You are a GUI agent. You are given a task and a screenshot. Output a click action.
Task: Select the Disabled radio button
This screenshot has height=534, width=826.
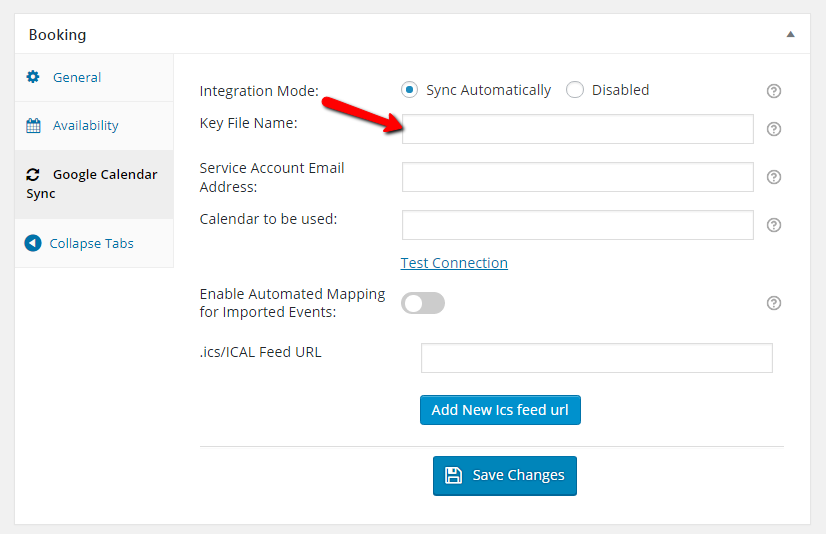coord(575,90)
